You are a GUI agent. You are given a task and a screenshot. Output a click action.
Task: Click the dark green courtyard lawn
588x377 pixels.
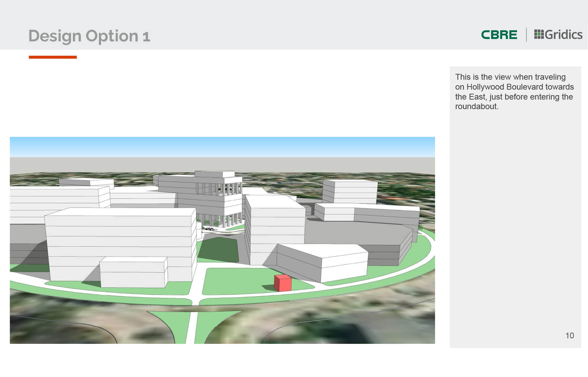pos(218,250)
